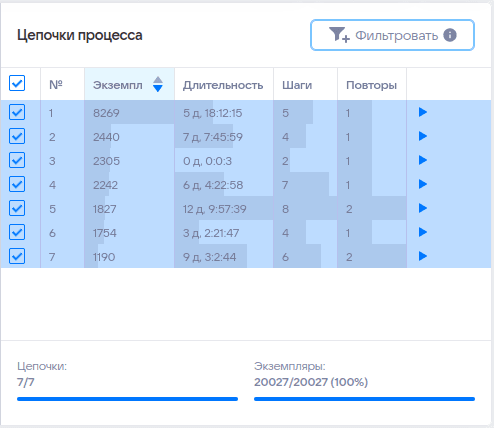Click the Длительность column header
Image resolution: width=494 pixels, height=428 pixels.
tap(223, 85)
